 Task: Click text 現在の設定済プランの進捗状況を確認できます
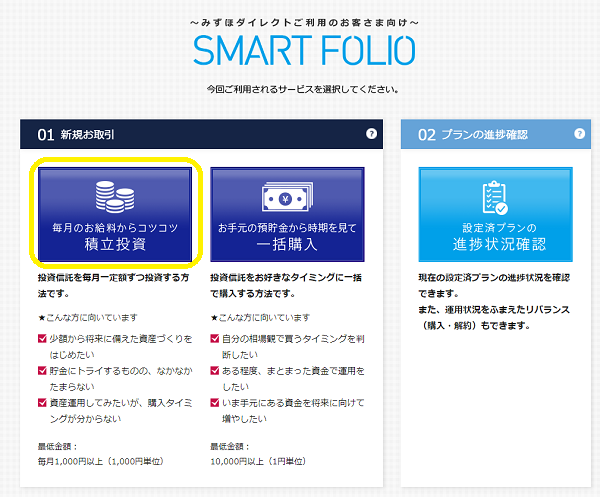pyautogui.click(x=494, y=285)
